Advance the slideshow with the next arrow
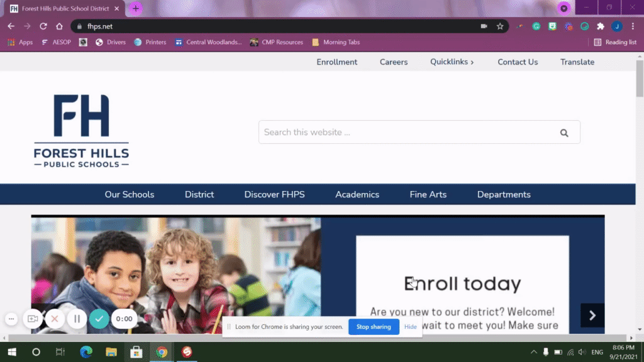Screen dimensions: 644x362 (x=592, y=315)
